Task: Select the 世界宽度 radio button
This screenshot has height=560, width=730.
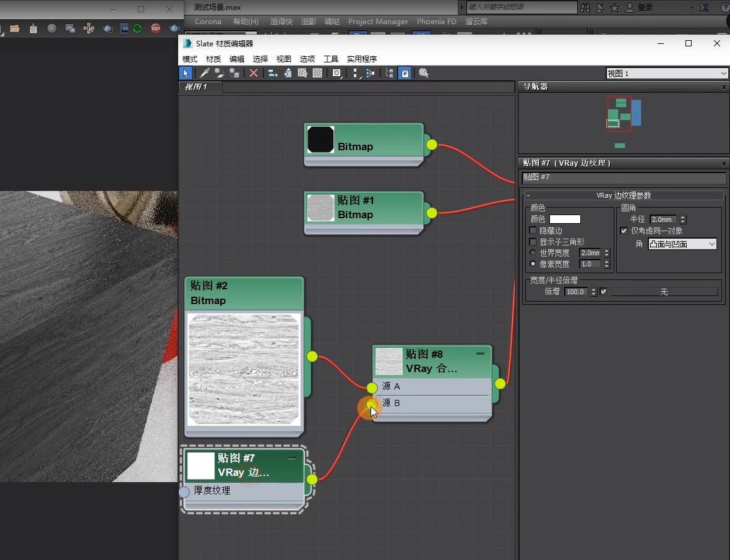Action: 533,253
